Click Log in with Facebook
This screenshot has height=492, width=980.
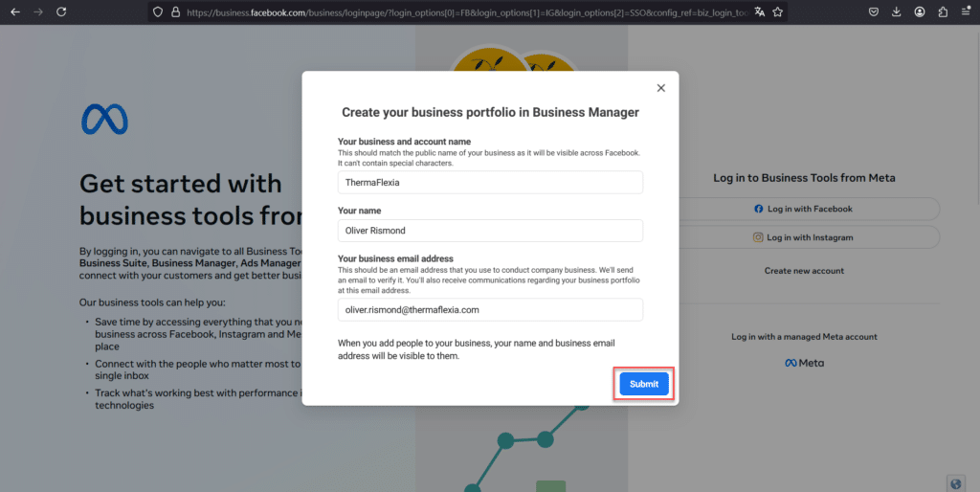coord(804,209)
